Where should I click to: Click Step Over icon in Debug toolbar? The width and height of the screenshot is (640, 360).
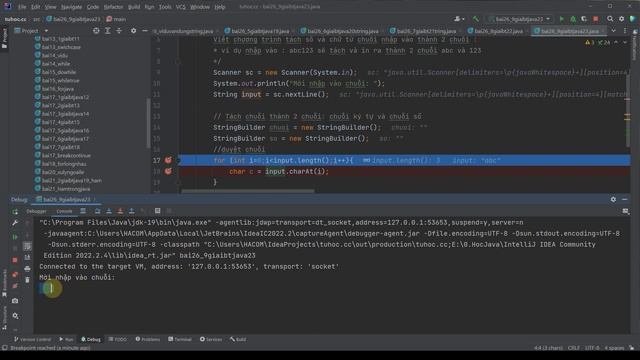click(97, 211)
